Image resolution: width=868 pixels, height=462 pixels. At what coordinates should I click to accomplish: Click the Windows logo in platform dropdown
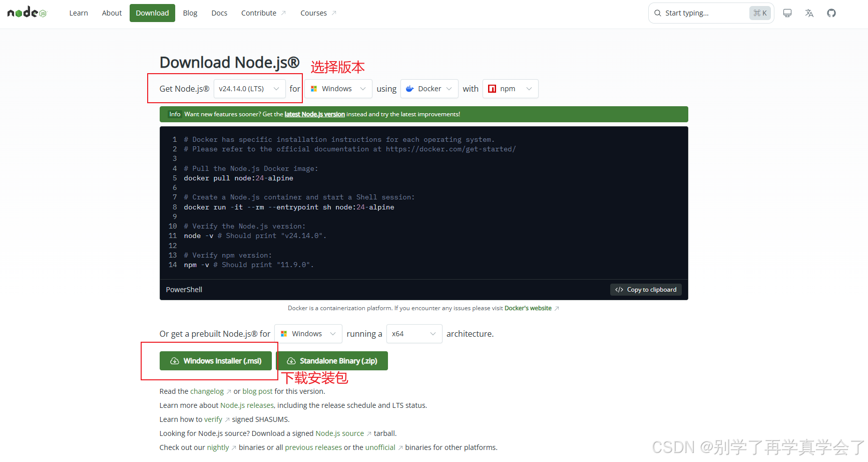314,89
